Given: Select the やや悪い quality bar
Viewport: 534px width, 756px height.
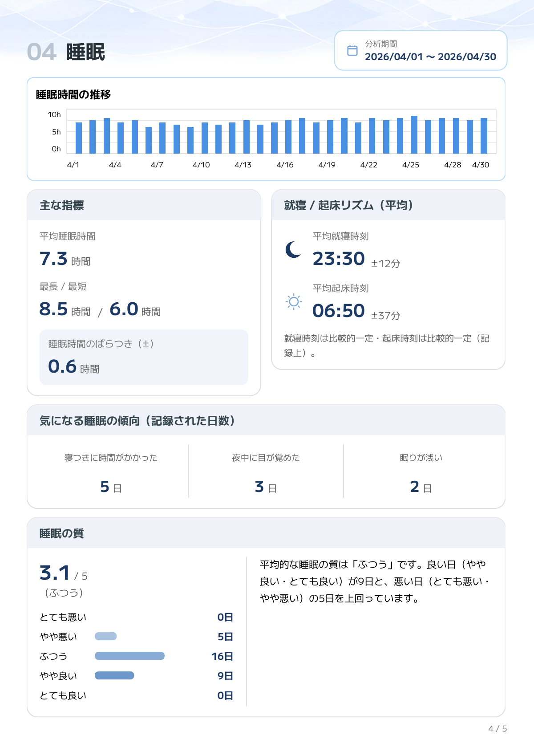Looking at the screenshot, I should point(105,636).
